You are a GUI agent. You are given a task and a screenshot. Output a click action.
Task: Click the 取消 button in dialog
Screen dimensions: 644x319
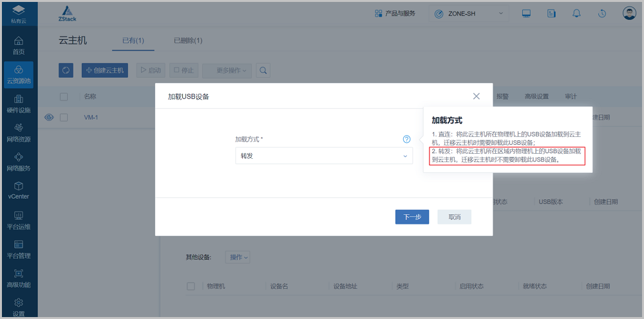coord(454,217)
